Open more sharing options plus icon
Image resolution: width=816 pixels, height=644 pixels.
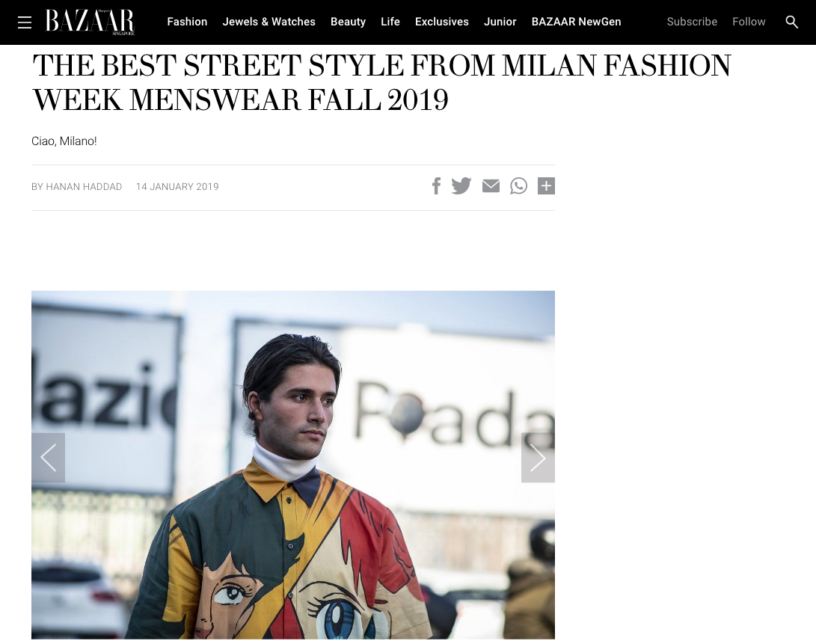[546, 186]
